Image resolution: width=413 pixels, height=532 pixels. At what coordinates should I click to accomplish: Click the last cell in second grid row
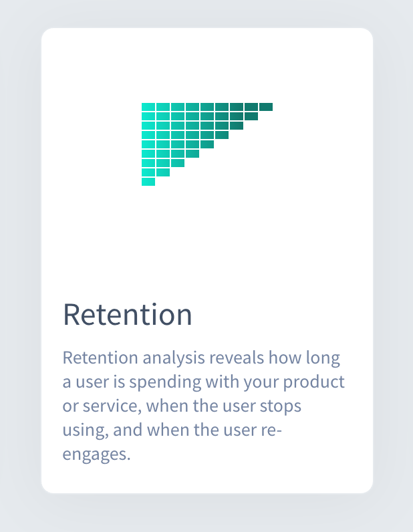point(251,116)
